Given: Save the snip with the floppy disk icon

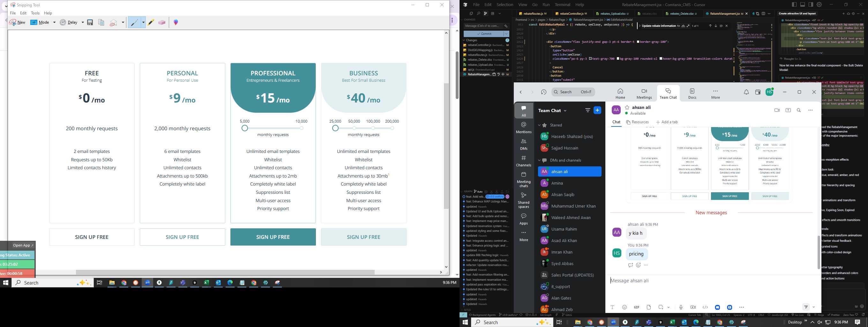Looking at the screenshot, I should (90, 22).
